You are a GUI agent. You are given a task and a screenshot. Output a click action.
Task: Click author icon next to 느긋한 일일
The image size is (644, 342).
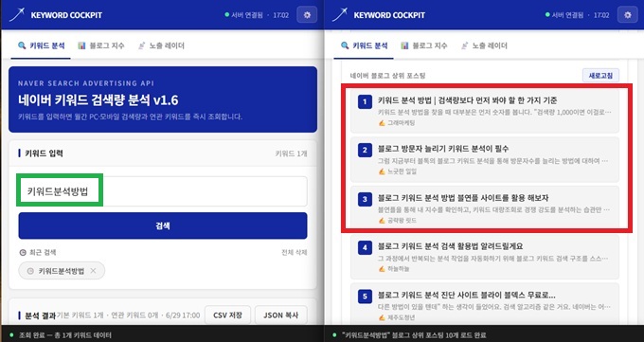(x=382, y=171)
